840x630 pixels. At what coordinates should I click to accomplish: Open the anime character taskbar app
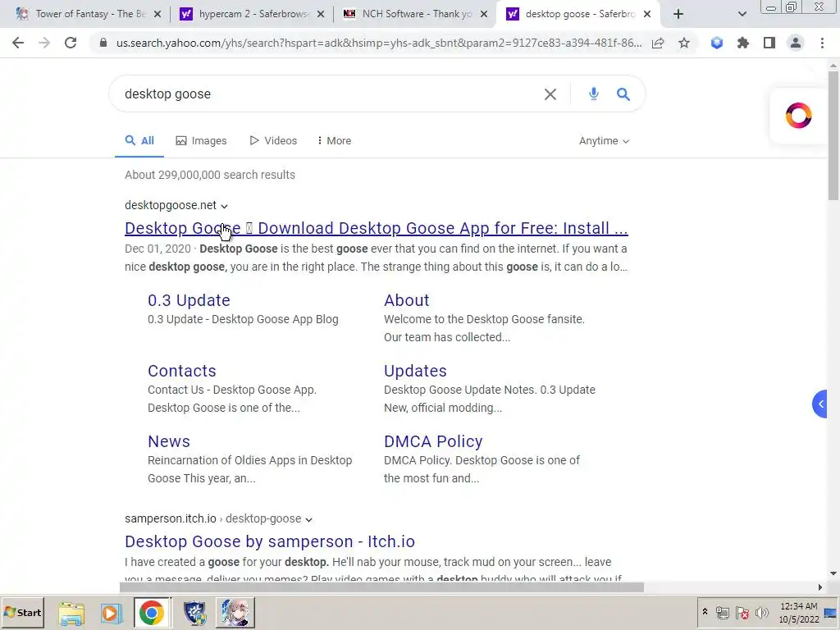(x=235, y=613)
